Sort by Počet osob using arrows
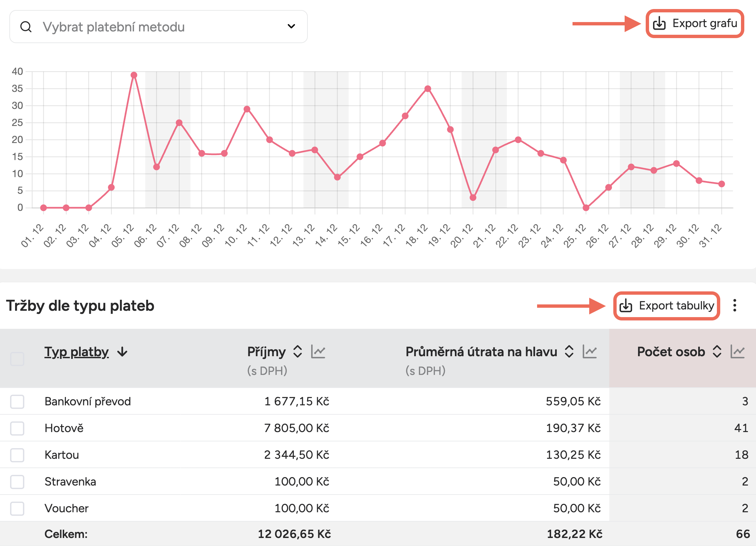Image resolution: width=756 pixels, height=546 pixels. [717, 352]
